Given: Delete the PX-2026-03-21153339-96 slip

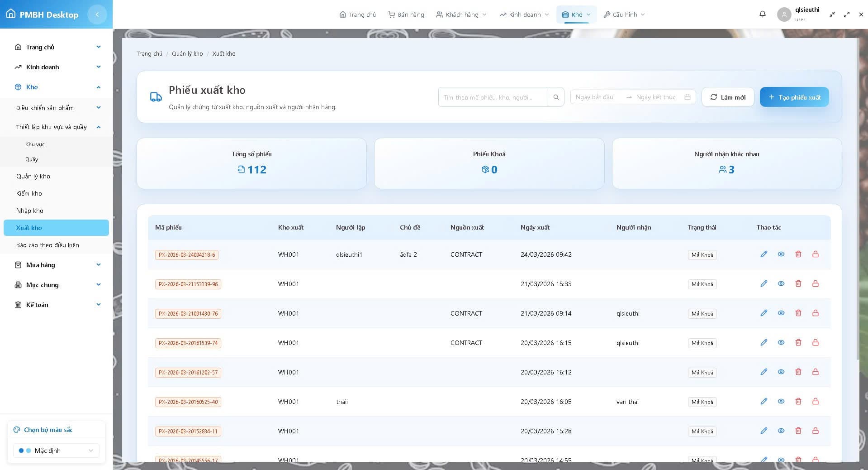Looking at the screenshot, I should tap(798, 283).
